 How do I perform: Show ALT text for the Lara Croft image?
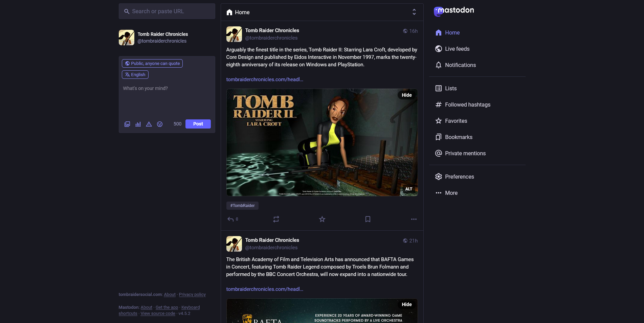pyautogui.click(x=408, y=189)
